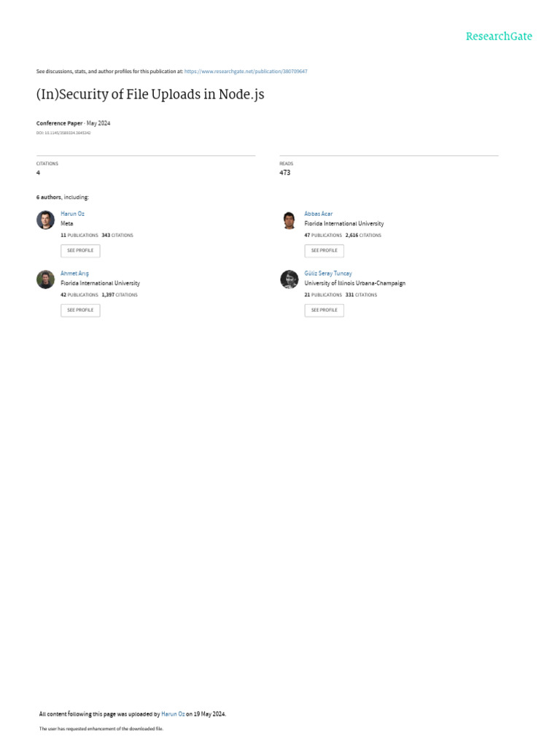
Task: Click Ahmet Aris's profile photo
Action: [x=46, y=279]
